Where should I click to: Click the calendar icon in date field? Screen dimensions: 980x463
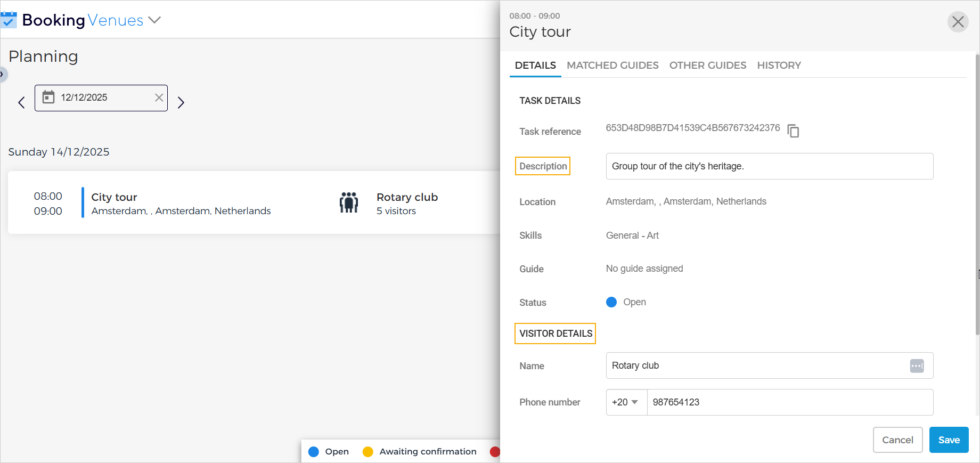point(48,98)
